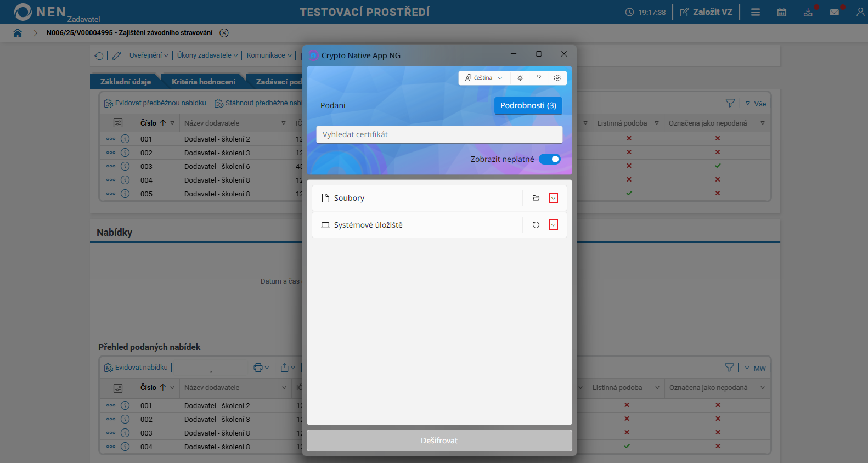This screenshot has width=868, height=463.
Task: Open the Uveřejnění dropdown menu
Action: (149, 55)
